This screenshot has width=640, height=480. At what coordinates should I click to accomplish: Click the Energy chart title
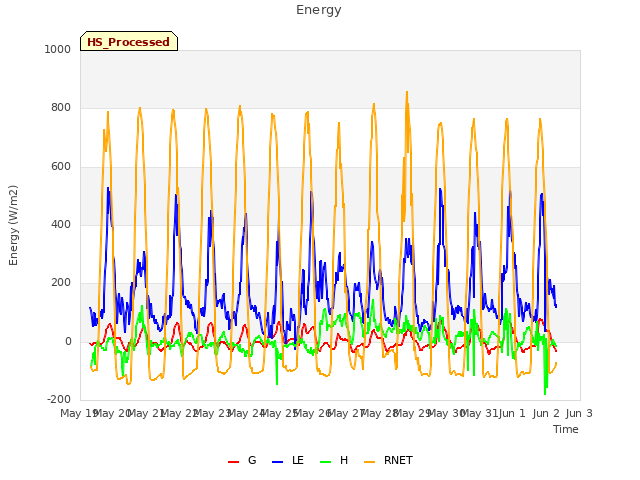tap(319, 10)
